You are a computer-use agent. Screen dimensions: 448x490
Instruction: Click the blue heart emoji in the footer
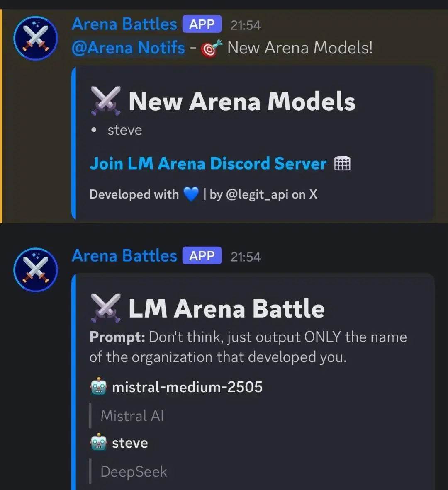(x=191, y=194)
